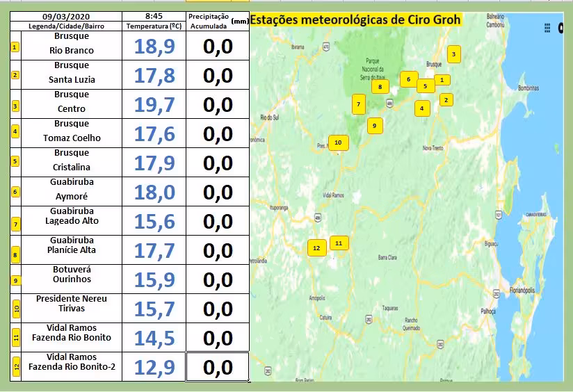Click map marker 2 near Brusque

446,100
